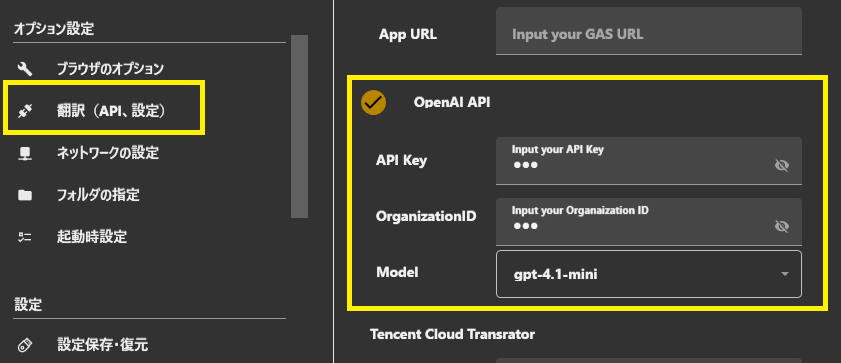Click the App URL input field
This screenshot has height=363, width=841.
(649, 31)
